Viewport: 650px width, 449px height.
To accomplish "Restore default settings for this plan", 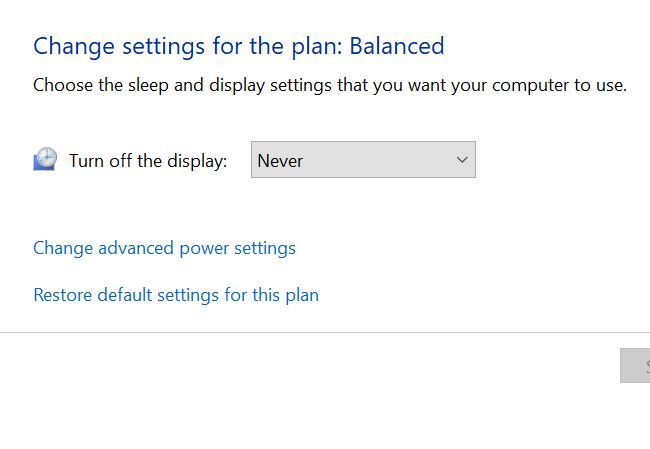I will point(176,295).
